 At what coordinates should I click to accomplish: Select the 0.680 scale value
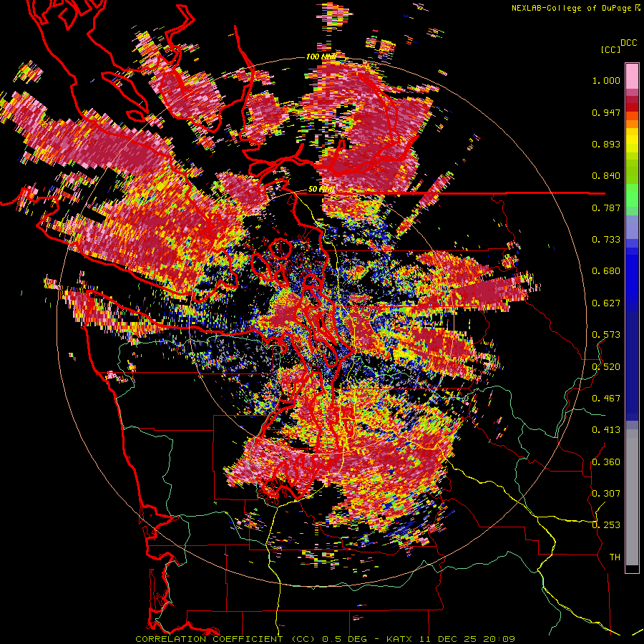606,271
